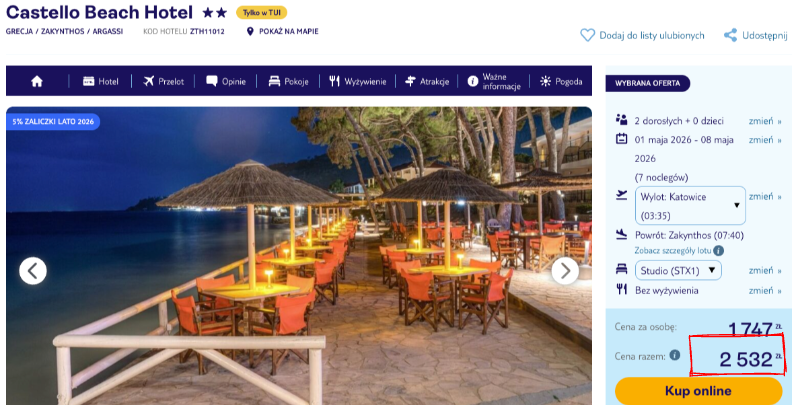This screenshot has width=796, height=405.
Task: Open the Wylot: Katowice departure dropdown
Action: click(690, 206)
